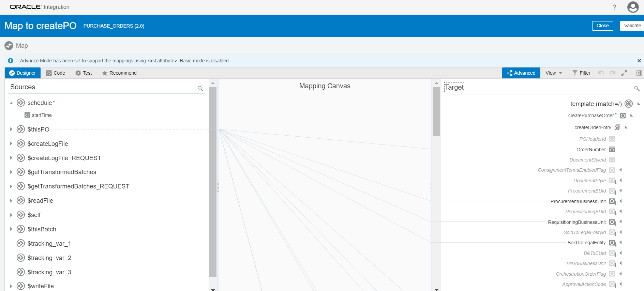
Task: Click the undo arrow icon
Action: tap(601, 73)
